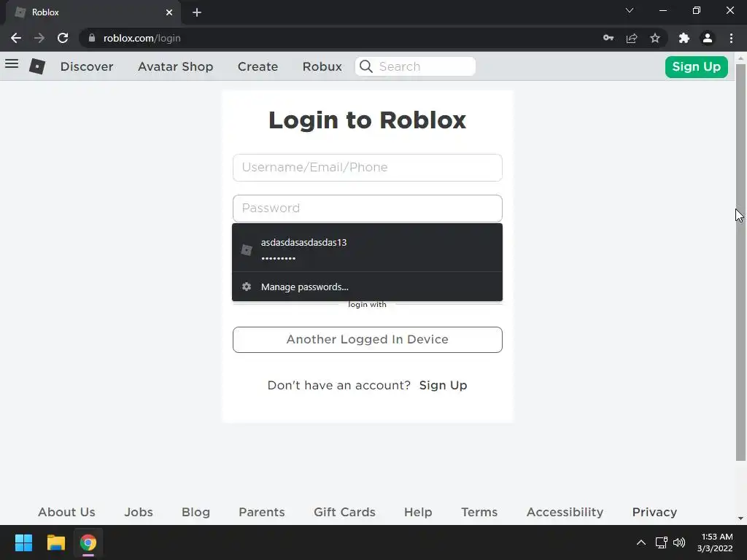Image resolution: width=747 pixels, height=560 pixels.
Task: Open the Chrome profile avatar icon
Action: pos(708,38)
